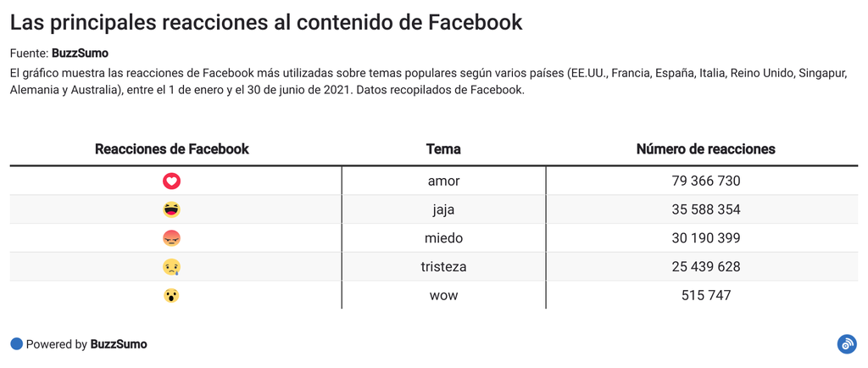Click the angry red face reaction emoji
Screen dimensions: 868x368
tap(172, 238)
